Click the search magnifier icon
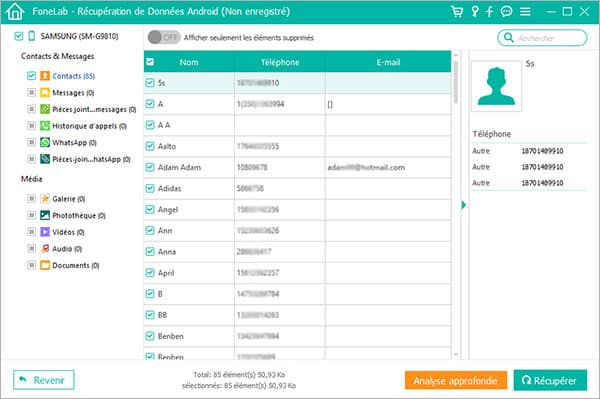This screenshot has height=399, width=600. pyautogui.click(x=508, y=37)
